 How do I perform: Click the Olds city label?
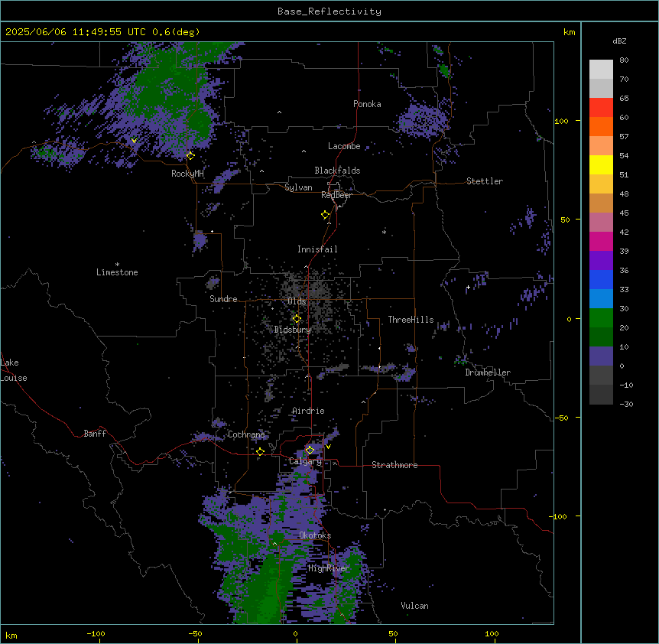(x=297, y=301)
